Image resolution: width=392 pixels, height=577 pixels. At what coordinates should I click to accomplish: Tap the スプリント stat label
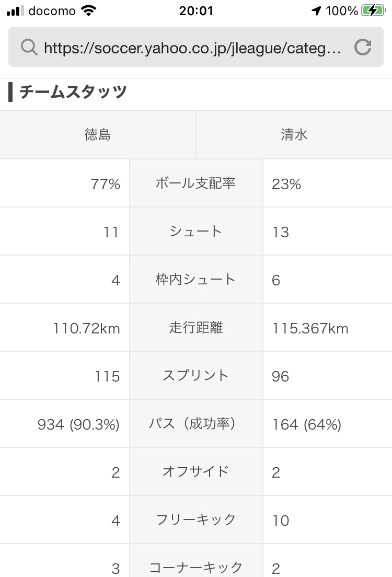[x=195, y=376]
